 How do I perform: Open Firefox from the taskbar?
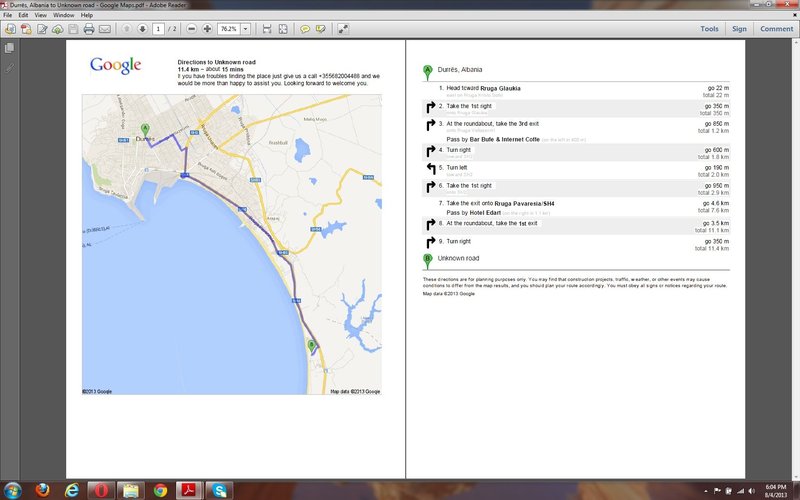click(43, 491)
